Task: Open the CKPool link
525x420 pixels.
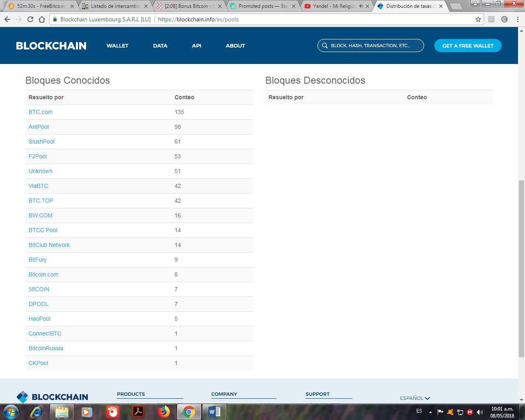Action: coord(39,363)
